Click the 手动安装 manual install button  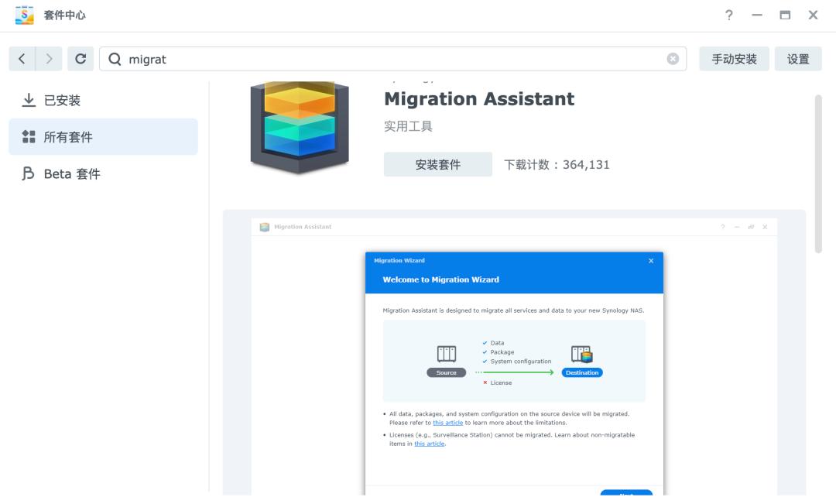734,59
